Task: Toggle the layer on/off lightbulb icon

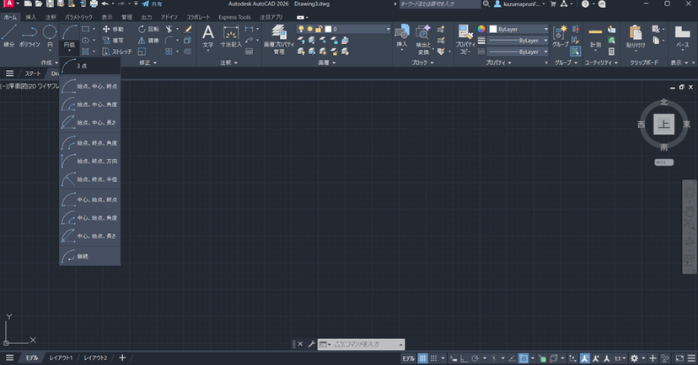Action: click(301, 29)
